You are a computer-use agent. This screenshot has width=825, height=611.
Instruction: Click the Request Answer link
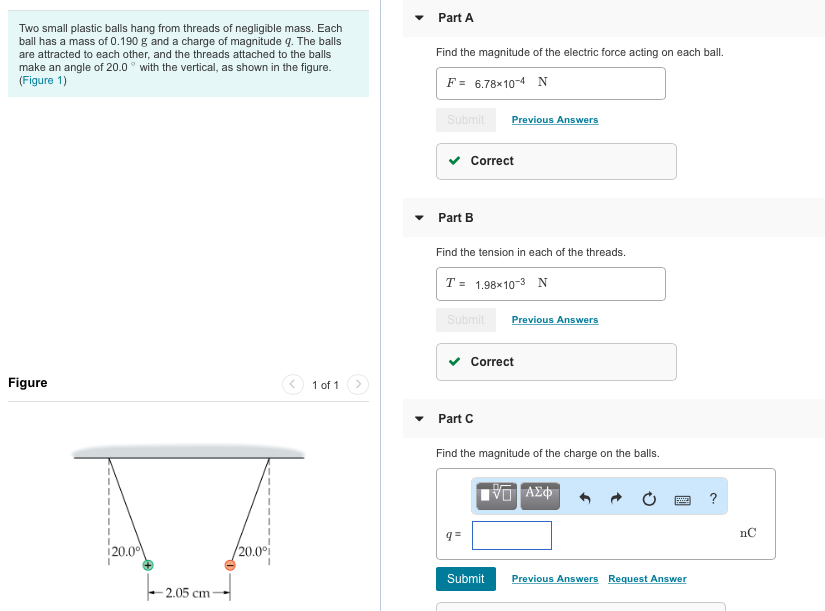(x=647, y=579)
